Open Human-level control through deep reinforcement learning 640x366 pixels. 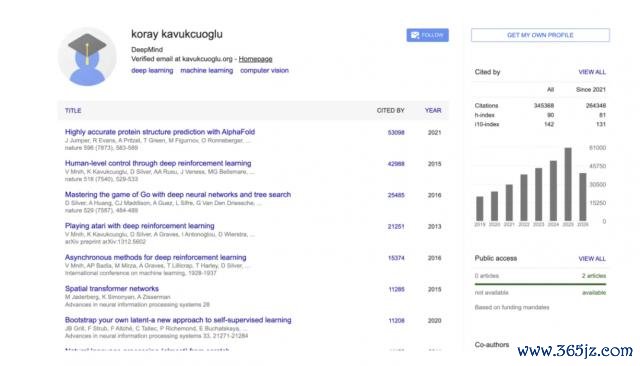158,163
